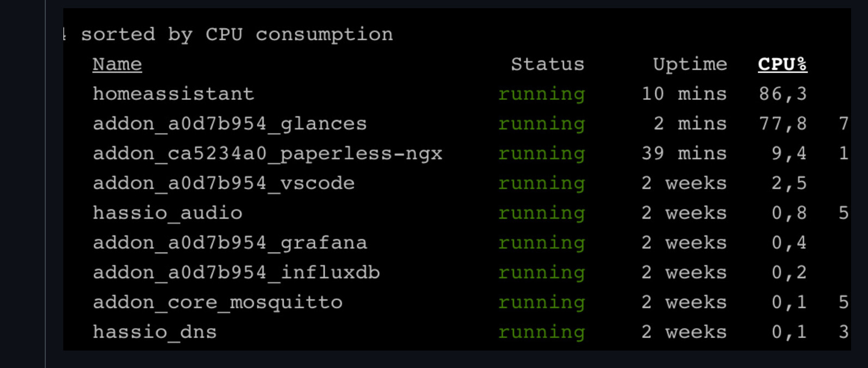Click the 'sorted by CPU consumption' text
The width and height of the screenshot is (868, 368).
[x=237, y=34]
